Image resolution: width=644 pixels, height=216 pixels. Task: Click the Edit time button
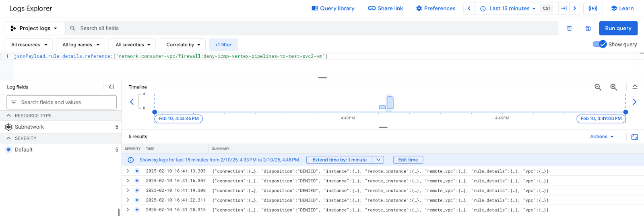tap(408, 160)
